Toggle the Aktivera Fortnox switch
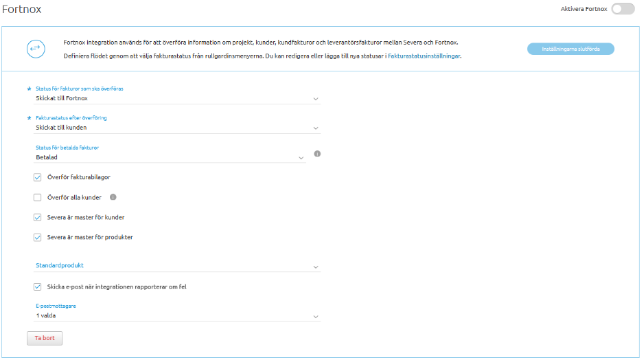This screenshot has height=362, width=644. tap(623, 9)
